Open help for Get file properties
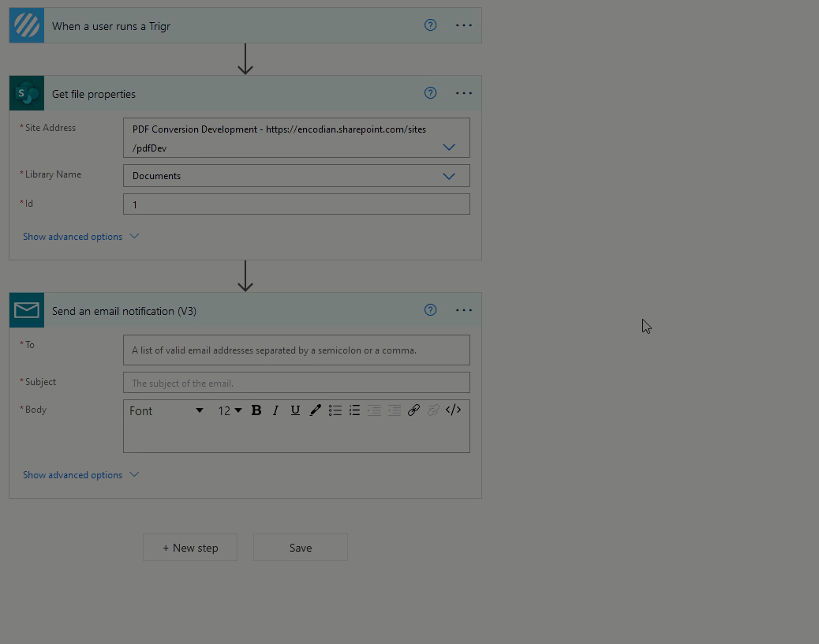The width and height of the screenshot is (819, 644). [x=430, y=93]
